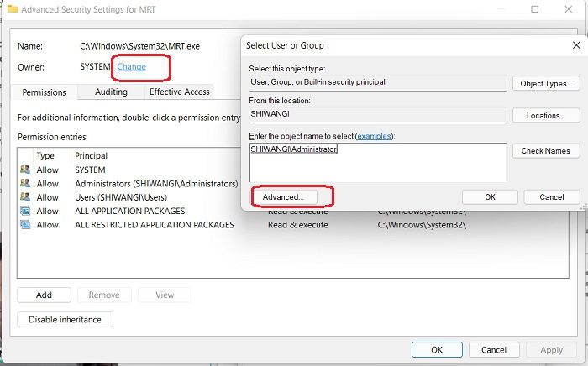Cancel the Select User or Group dialog
This screenshot has height=366, width=588.
551,196
